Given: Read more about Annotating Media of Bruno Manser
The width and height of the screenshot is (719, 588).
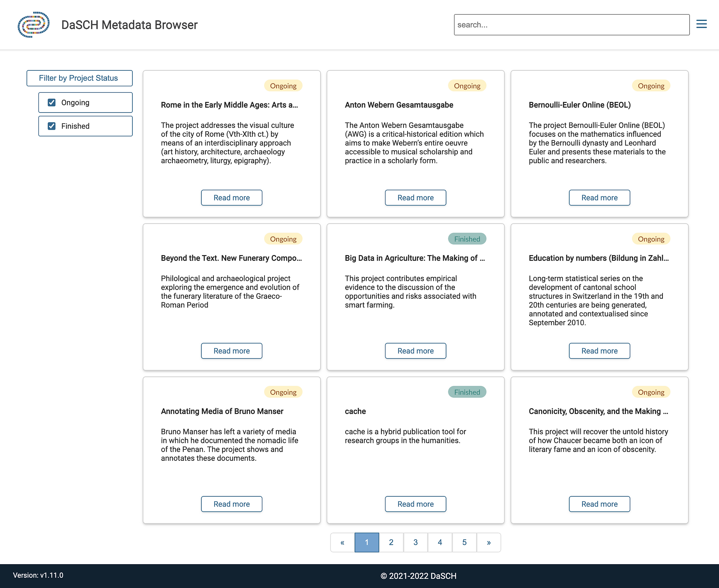Looking at the screenshot, I should 231,504.
